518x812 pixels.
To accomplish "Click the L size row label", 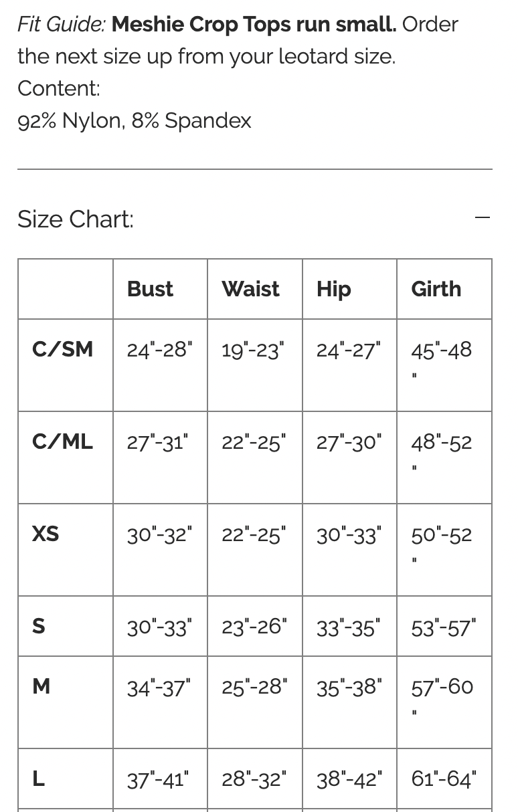I will pos(39,779).
